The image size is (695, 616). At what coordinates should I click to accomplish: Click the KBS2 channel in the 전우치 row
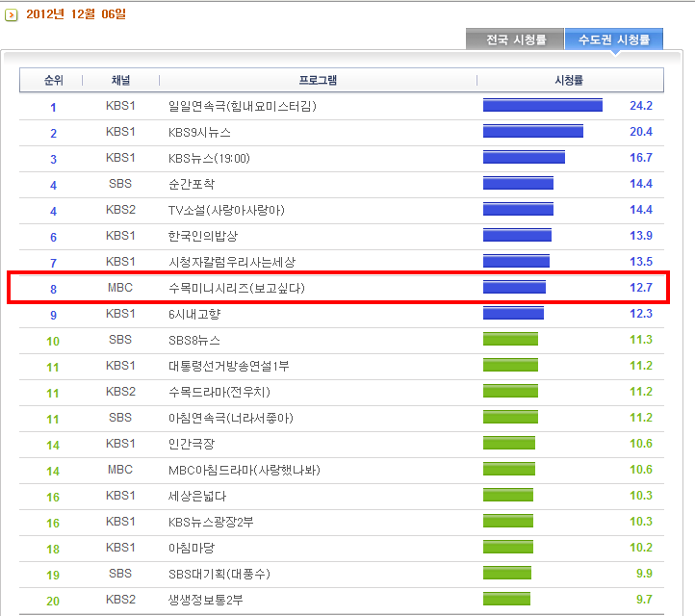click(x=120, y=392)
